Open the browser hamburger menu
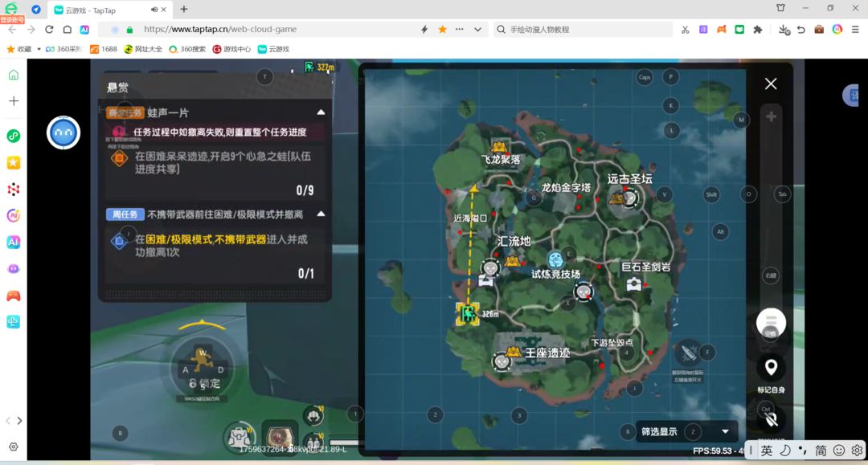The image size is (868, 465). pyautogui.click(x=855, y=29)
